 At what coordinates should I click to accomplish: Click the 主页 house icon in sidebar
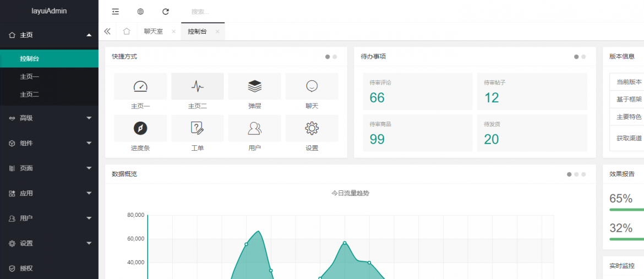12,35
